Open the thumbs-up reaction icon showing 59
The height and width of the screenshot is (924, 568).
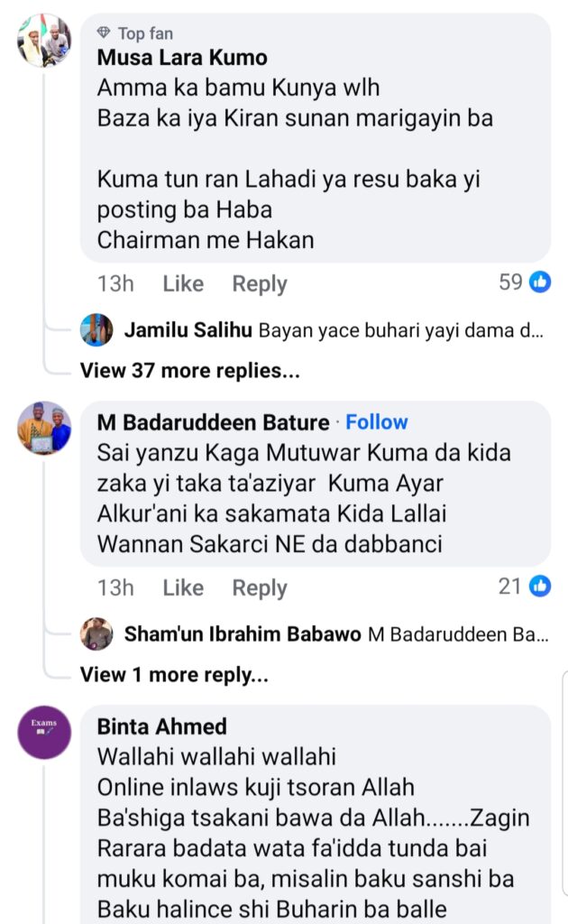[540, 282]
